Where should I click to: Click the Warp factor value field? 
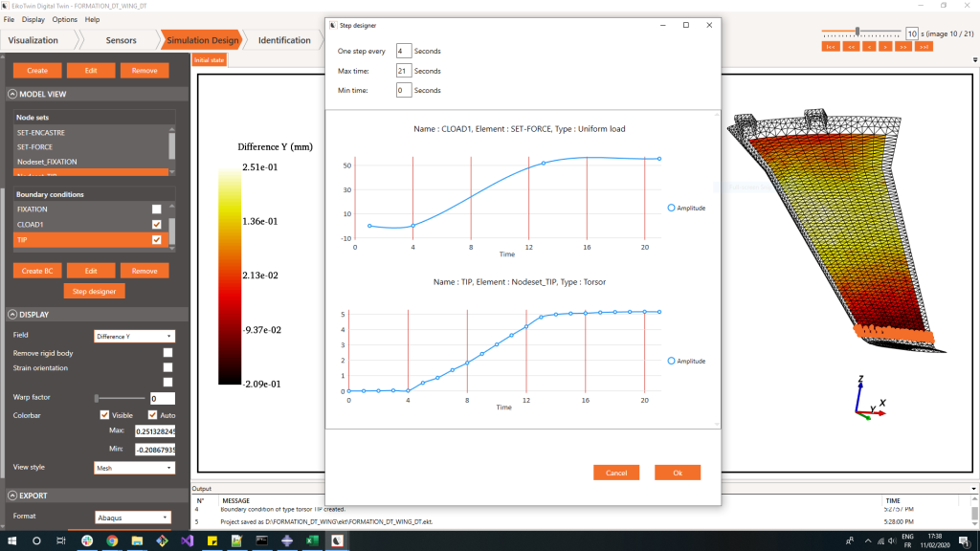163,399
